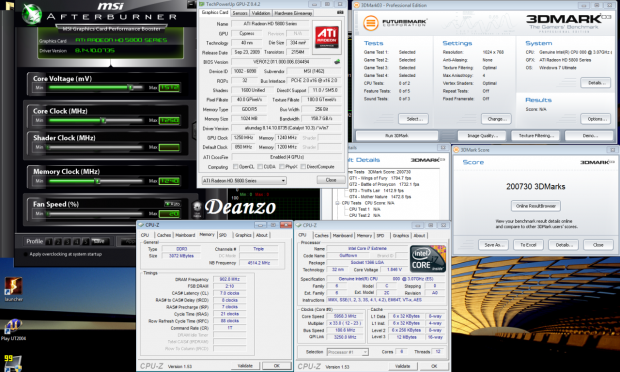620x372 pixels.
Task: Click the To Excel button
Action: (528, 245)
